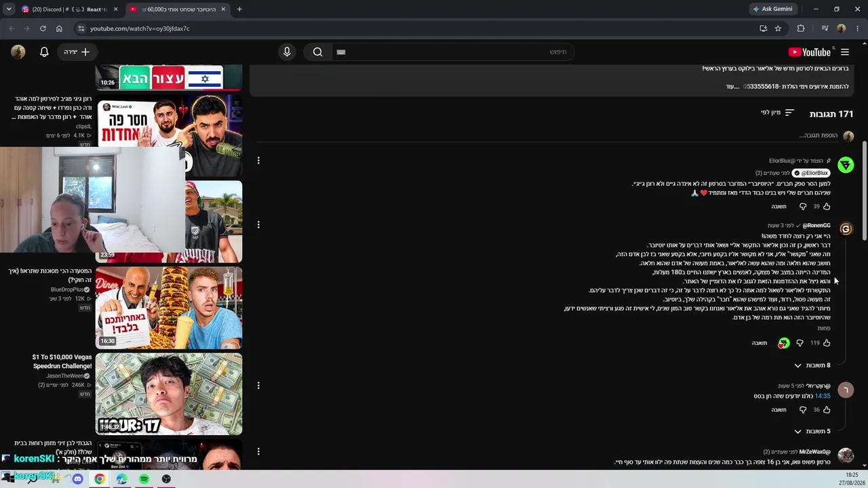
Task: Jump to 14:35 timestamp link
Action: (823, 396)
